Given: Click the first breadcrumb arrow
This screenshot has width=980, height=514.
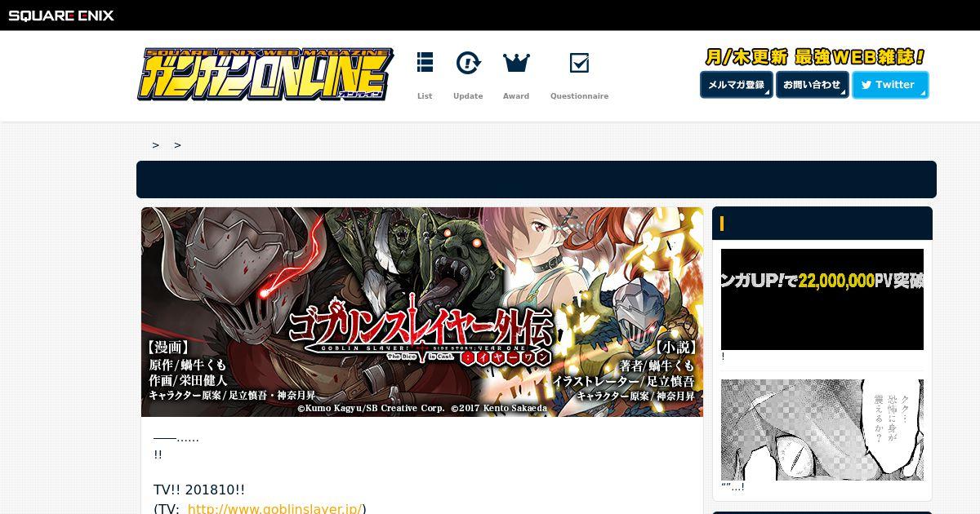Looking at the screenshot, I should click(155, 145).
